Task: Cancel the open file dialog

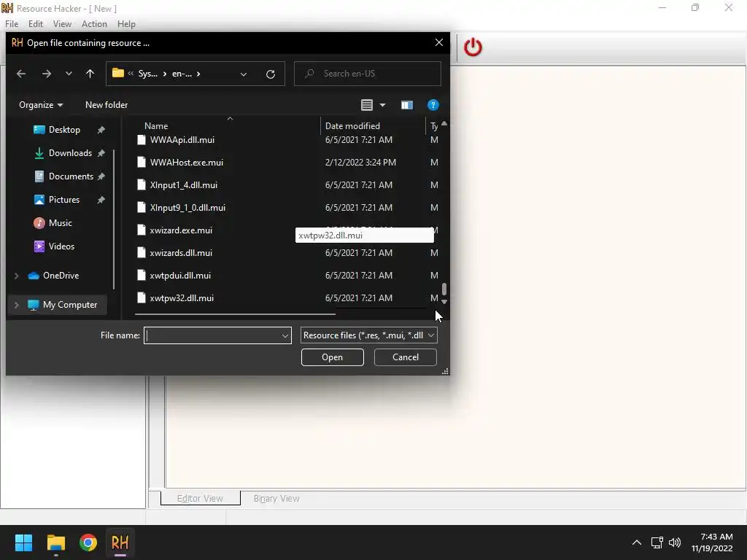Action: click(x=406, y=357)
